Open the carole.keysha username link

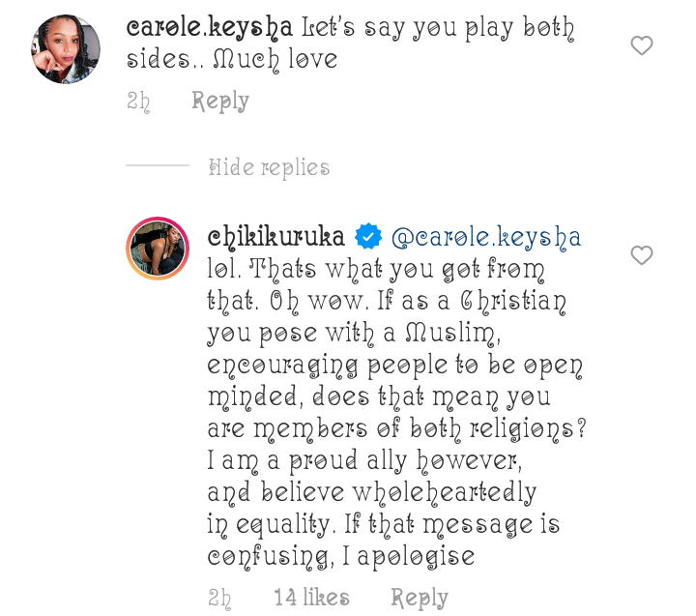coord(209,27)
